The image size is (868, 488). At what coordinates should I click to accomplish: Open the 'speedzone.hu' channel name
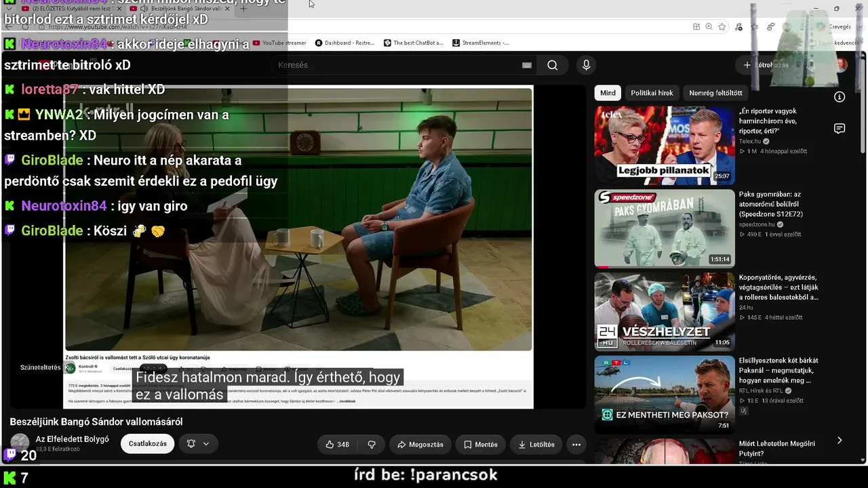tap(757, 224)
